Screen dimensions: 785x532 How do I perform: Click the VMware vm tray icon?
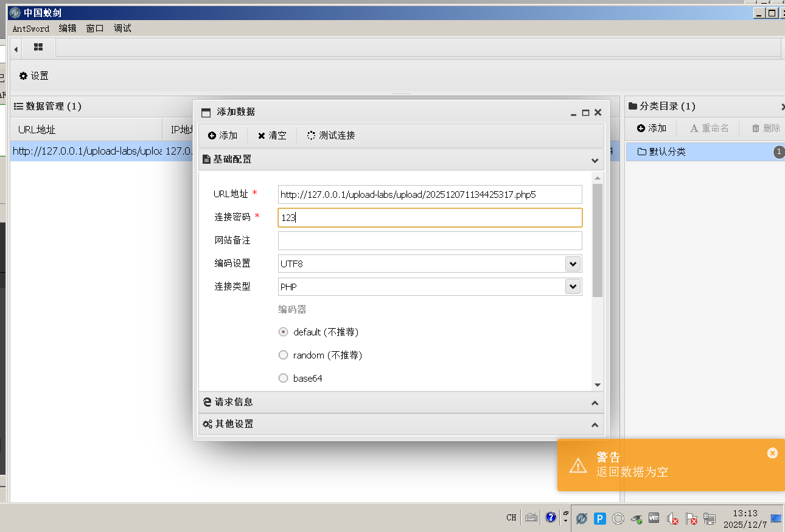tap(654, 518)
